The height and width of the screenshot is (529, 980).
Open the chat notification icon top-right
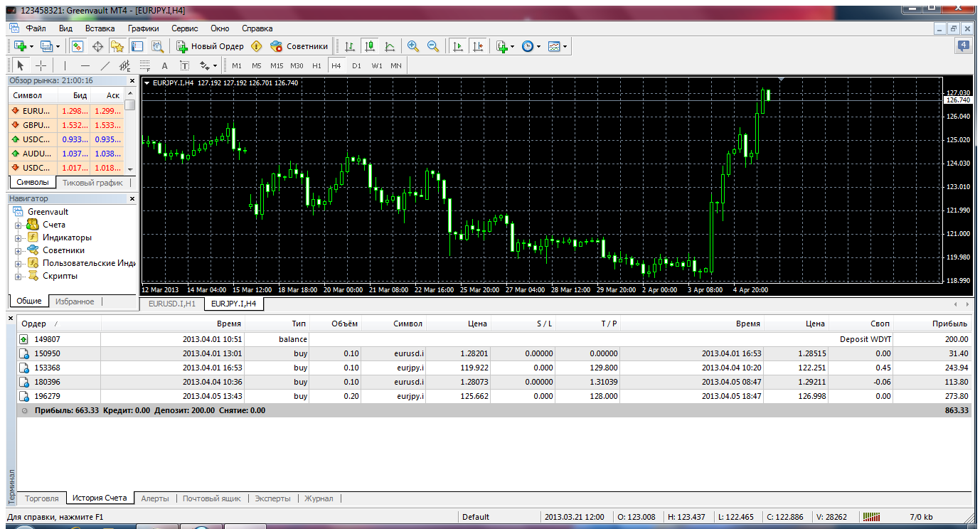[x=964, y=46]
